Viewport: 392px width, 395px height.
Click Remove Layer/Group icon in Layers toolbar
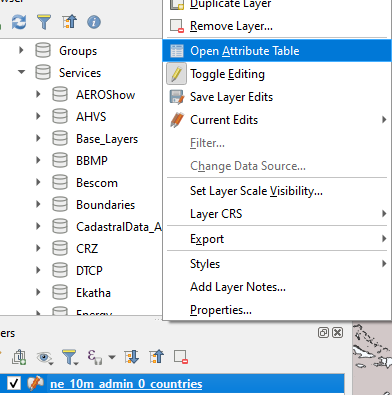181,357
